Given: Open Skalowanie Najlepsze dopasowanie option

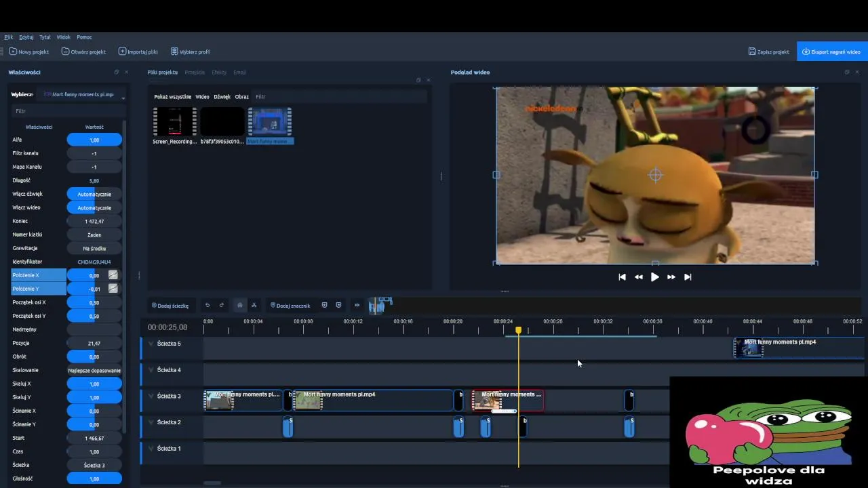Looking at the screenshot, I should 94,370.
